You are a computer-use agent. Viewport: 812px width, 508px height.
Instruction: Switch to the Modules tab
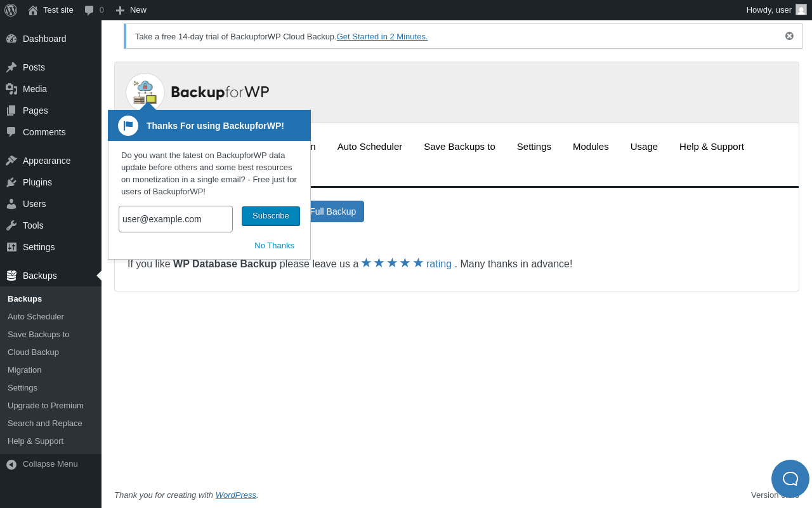[591, 147]
